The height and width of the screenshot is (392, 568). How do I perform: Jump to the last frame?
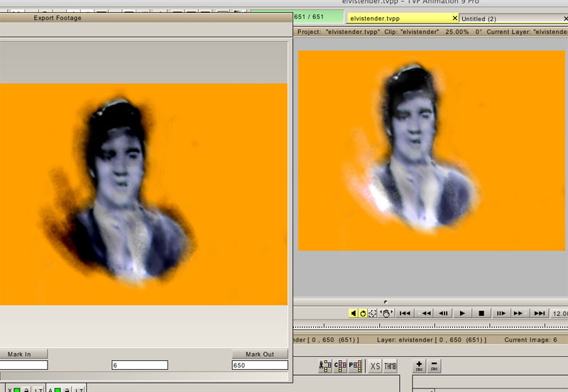click(540, 313)
